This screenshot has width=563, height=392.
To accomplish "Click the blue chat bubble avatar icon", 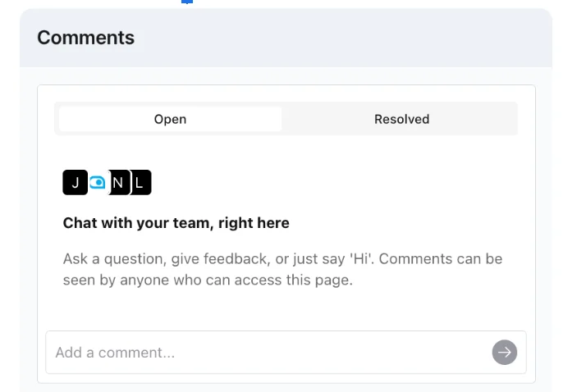I will (x=98, y=183).
